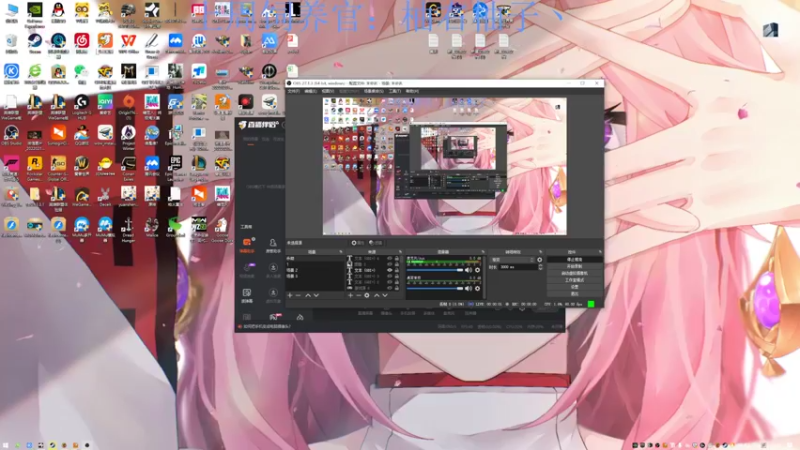Open source properties gear in Sources toolbar
The image size is (800, 450).
[367, 295]
